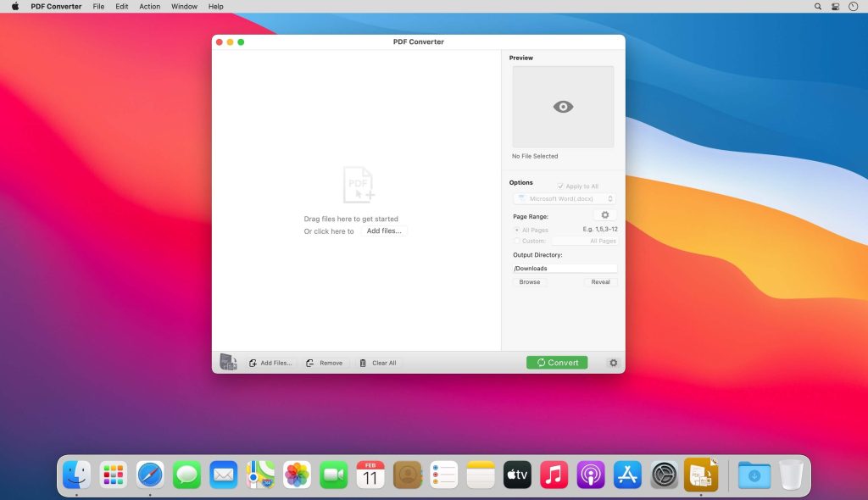Open app preferences via bottom-right gear icon
868x500 pixels.
click(613, 363)
